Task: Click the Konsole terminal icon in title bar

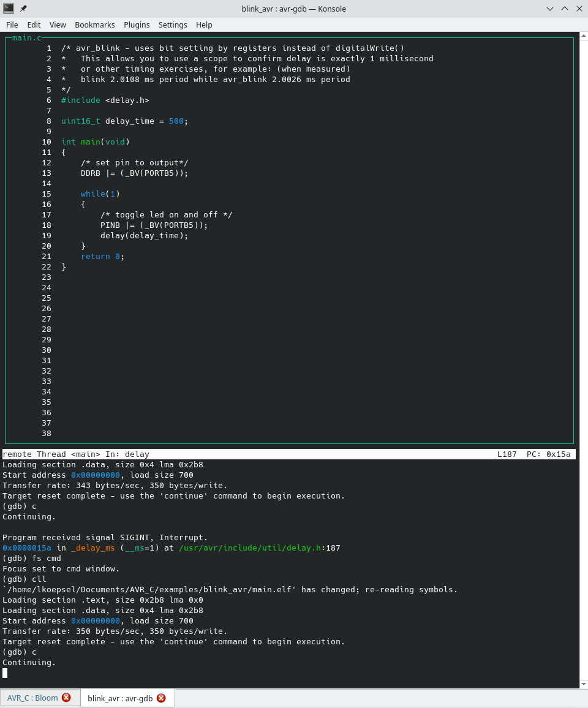Action: tap(9, 9)
